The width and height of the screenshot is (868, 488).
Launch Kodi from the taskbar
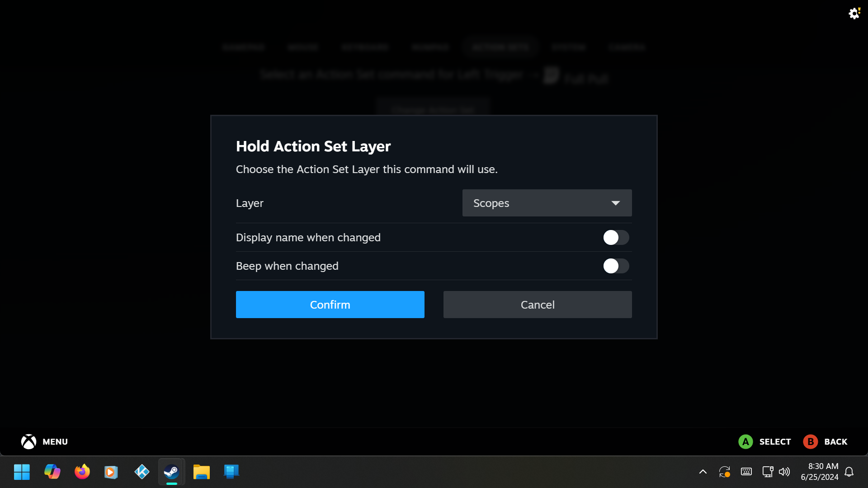pyautogui.click(x=142, y=472)
